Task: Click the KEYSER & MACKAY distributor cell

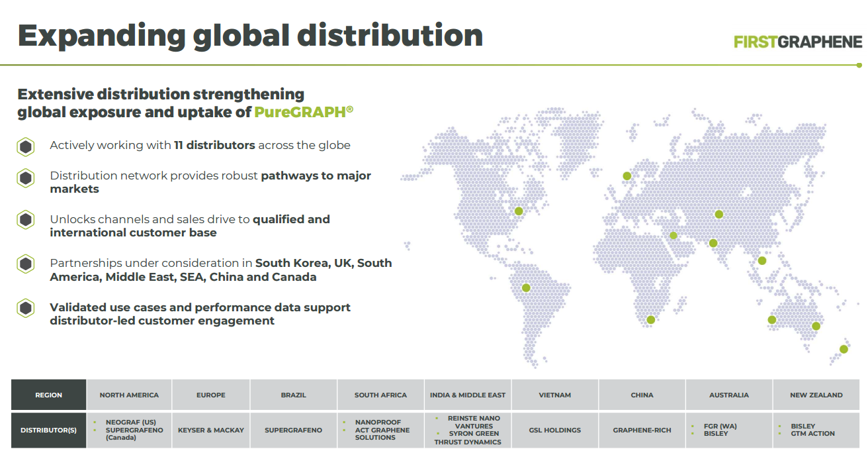Action: [211, 430]
